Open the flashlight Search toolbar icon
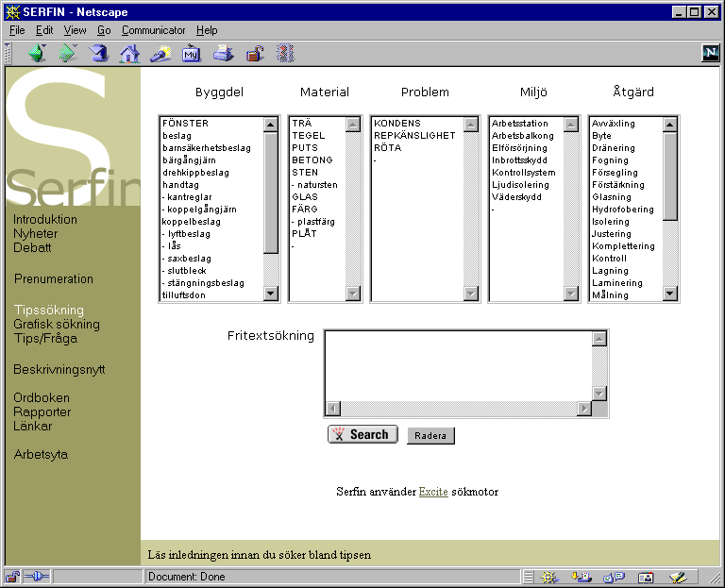Viewport: 725px width, 588px height. point(160,53)
